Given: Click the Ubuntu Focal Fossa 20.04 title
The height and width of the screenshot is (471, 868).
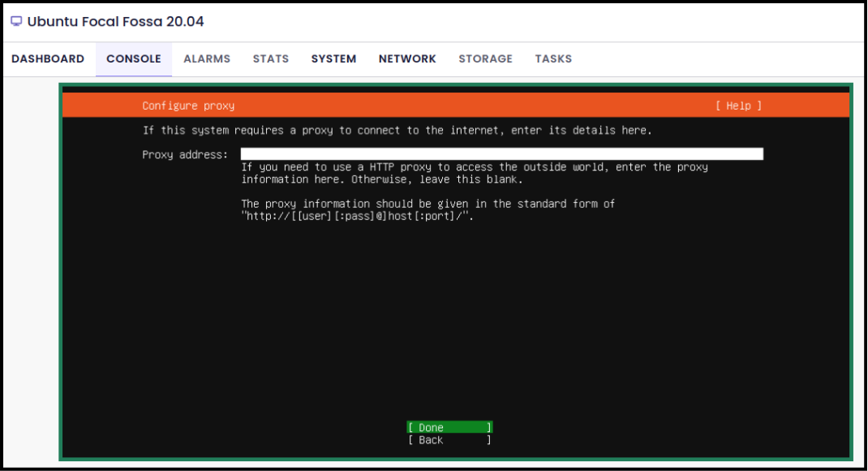Looking at the screenshot, I should coord(116,22).
